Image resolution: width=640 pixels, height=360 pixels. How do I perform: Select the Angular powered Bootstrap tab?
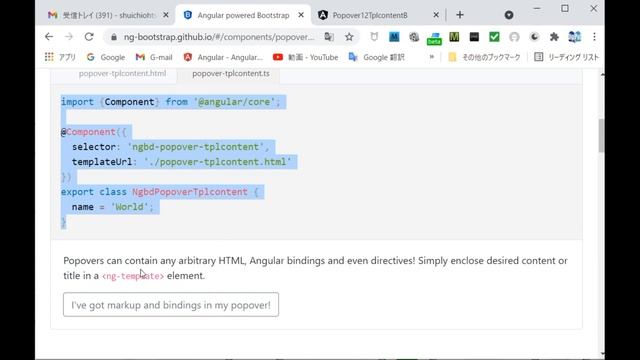(x=243, y=15)
